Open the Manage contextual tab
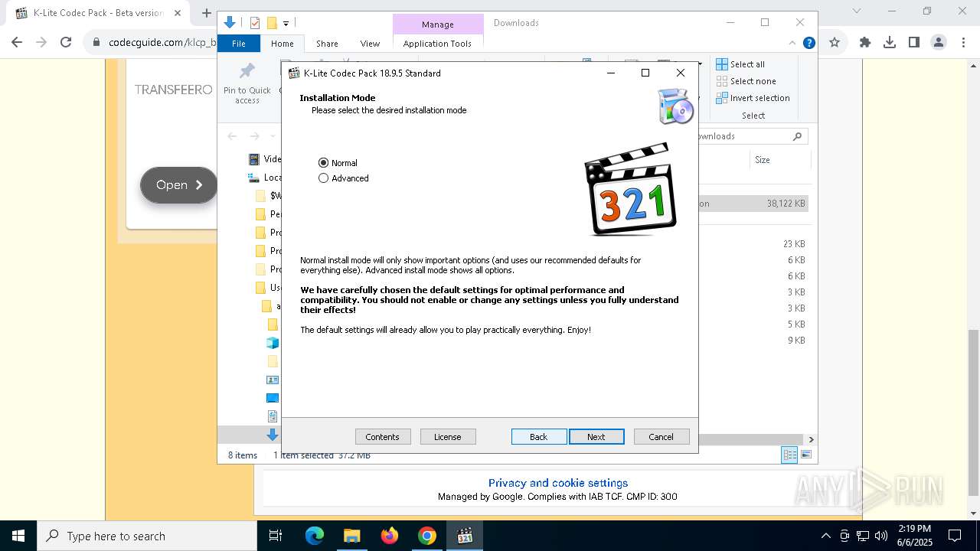The height and width of the screenshot is (551, 980). 438,24
